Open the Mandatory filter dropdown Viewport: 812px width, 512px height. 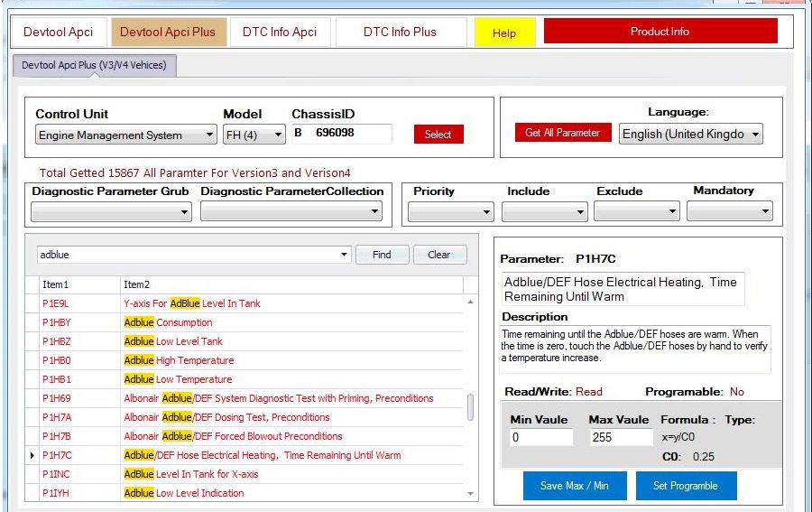click(x=729, y=212)
